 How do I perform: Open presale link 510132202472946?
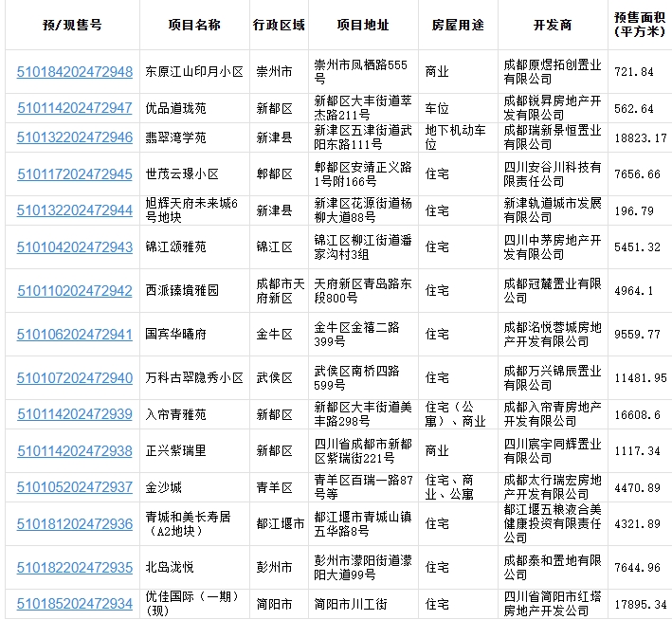point(75,137)
